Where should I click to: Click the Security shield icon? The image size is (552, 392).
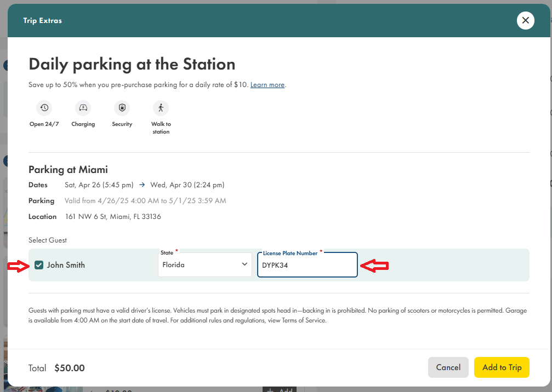pos(122,108)
